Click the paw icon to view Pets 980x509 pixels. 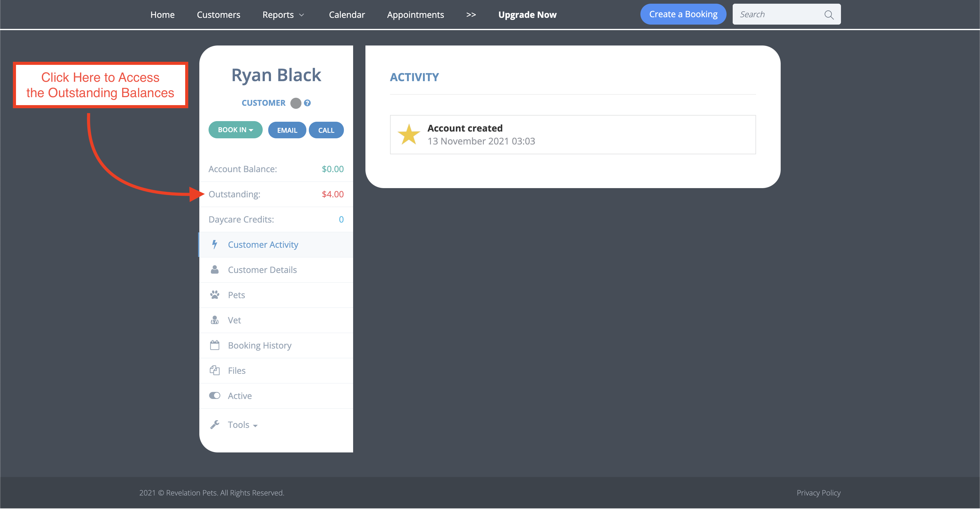[215, 294]
